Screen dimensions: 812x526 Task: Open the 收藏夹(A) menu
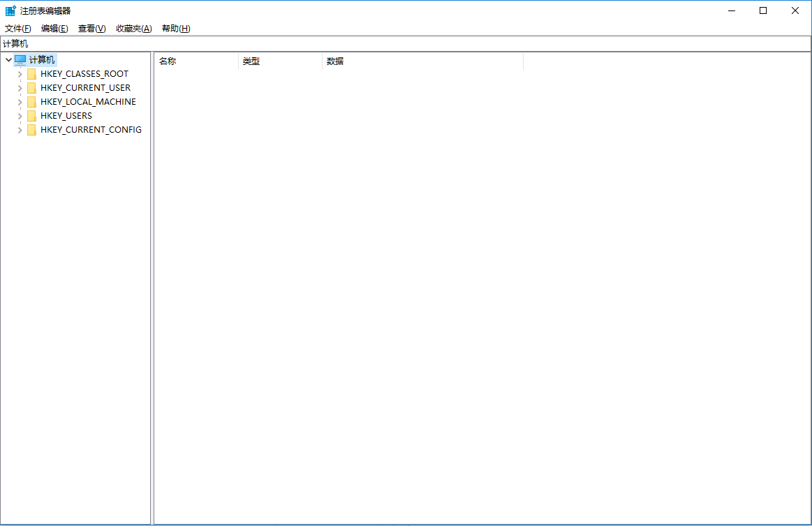tap(133, 28)
